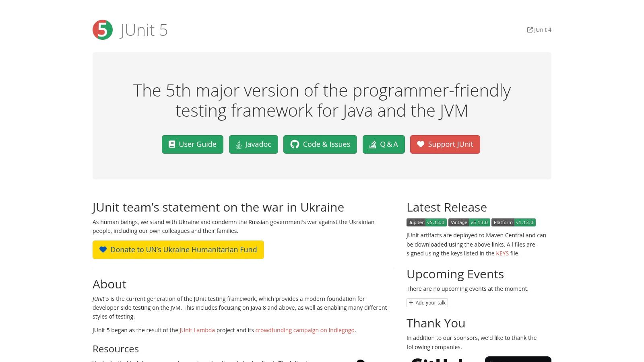Click the Stack Overflow icon on Q&A
This screenshot has height=362, width=644.
click(x=373, y=144)
